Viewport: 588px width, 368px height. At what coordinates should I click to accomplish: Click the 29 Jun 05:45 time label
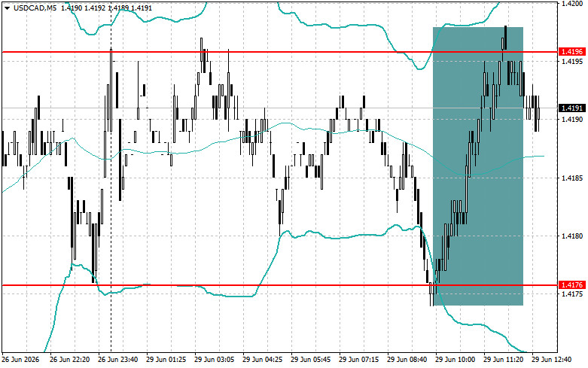[x=310, y=360]
